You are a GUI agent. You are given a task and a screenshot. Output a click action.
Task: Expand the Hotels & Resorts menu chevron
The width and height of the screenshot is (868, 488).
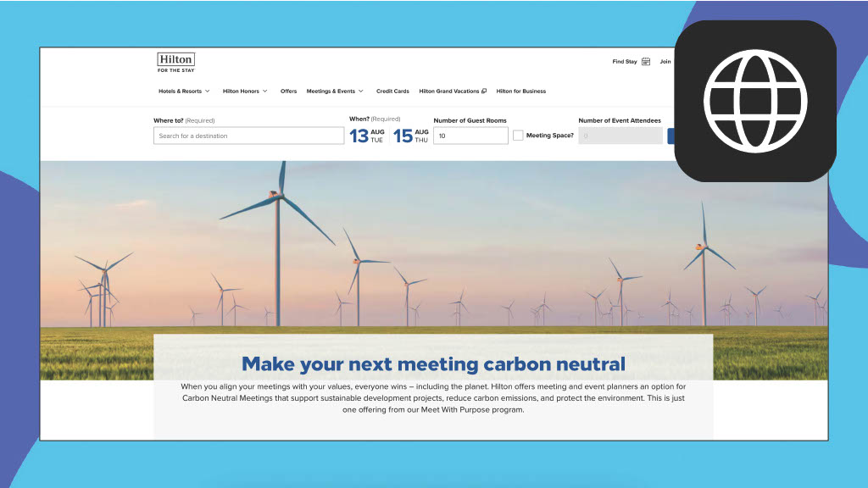(208, 91)
